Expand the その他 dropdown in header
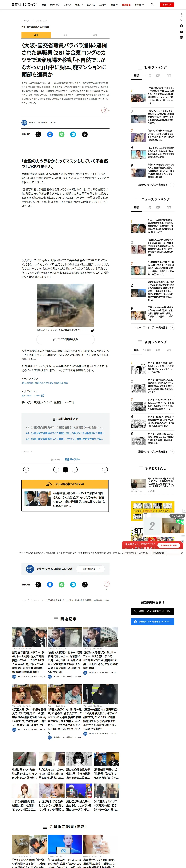Image resolution: width=186 pixels, height=868 pixels. (x=139, y=5)
